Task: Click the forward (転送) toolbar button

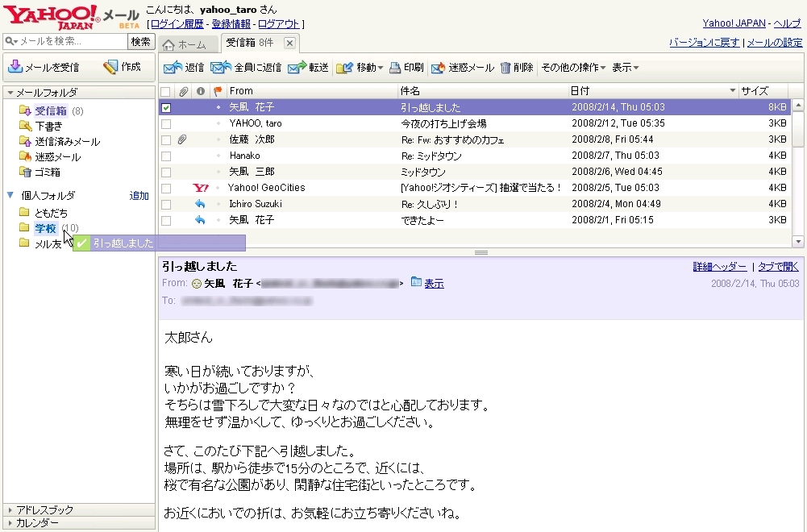Action: [x=308, y=68]
